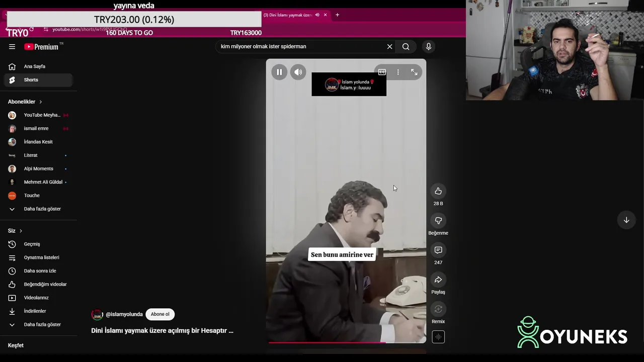The image size is (644, 362).
Task: Run the search with magnifier button
Action: pyautogui.click(x=406, y=47)
